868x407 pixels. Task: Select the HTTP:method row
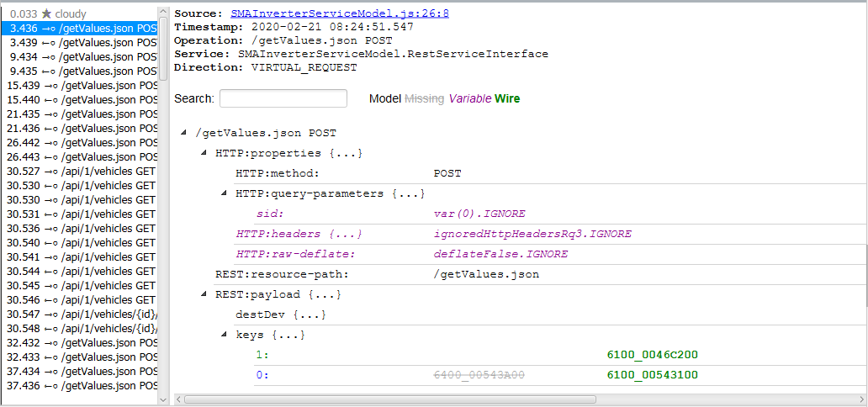coord(551,173)
